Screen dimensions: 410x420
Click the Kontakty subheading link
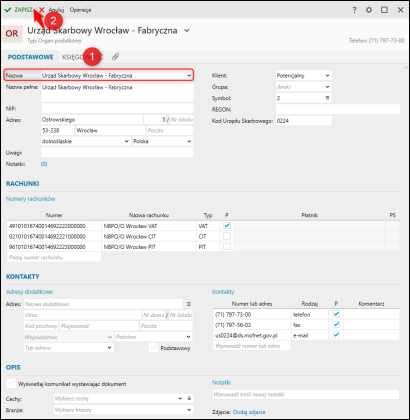[223, 292]
